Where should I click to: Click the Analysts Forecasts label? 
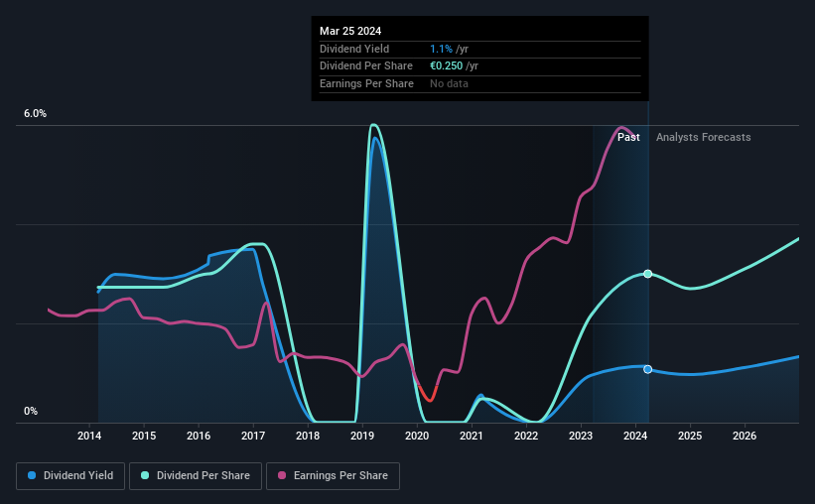[703, 137]
